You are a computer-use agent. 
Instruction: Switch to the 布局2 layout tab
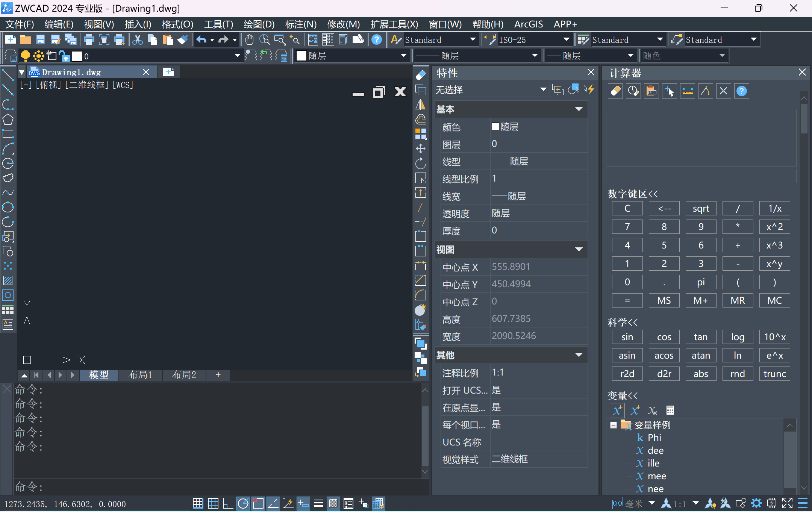pos(184,375)
